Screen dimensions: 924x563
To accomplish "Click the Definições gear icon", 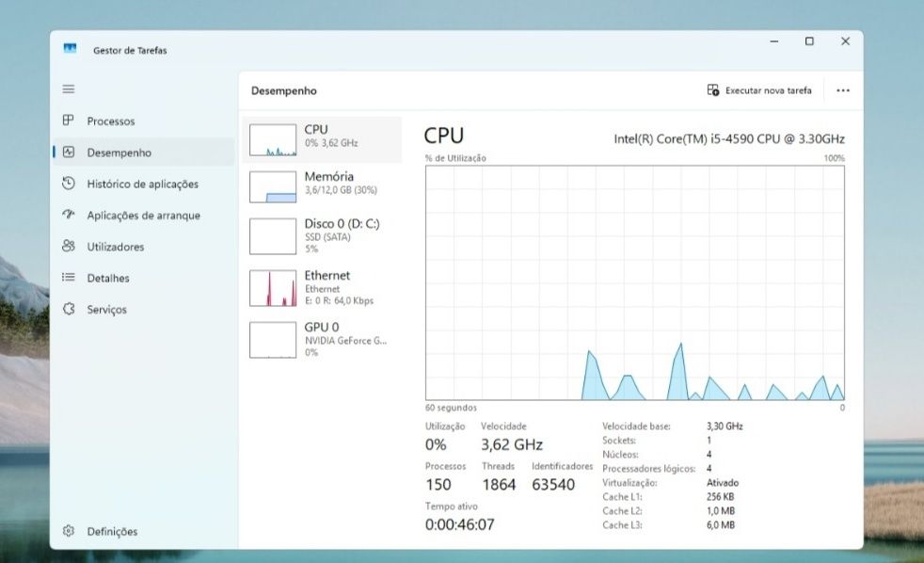I will click(x=69, y=531).
